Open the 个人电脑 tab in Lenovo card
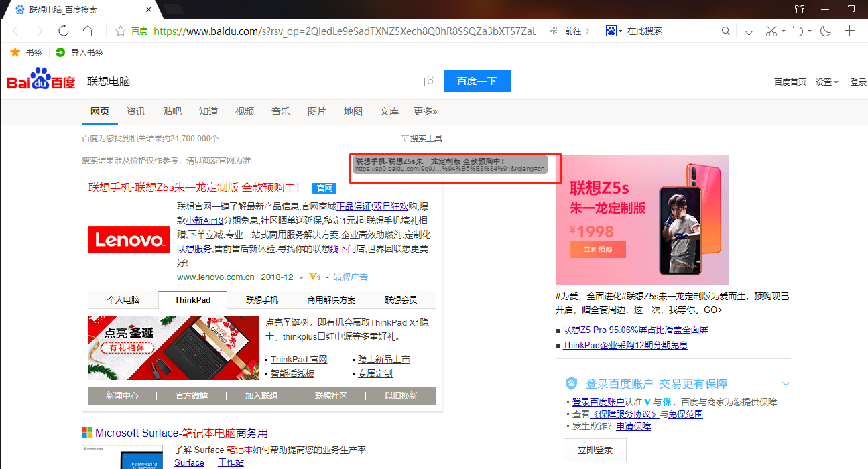The width and height of the screenshot is (868, 469). (123, 300)
